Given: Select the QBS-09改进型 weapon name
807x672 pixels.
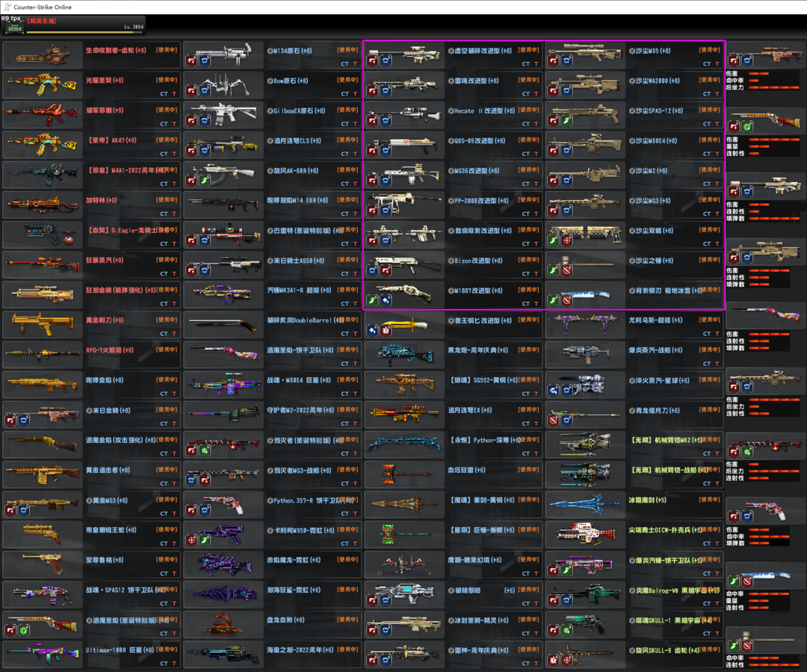Looking at the screenshot, I should pos(480,140).
